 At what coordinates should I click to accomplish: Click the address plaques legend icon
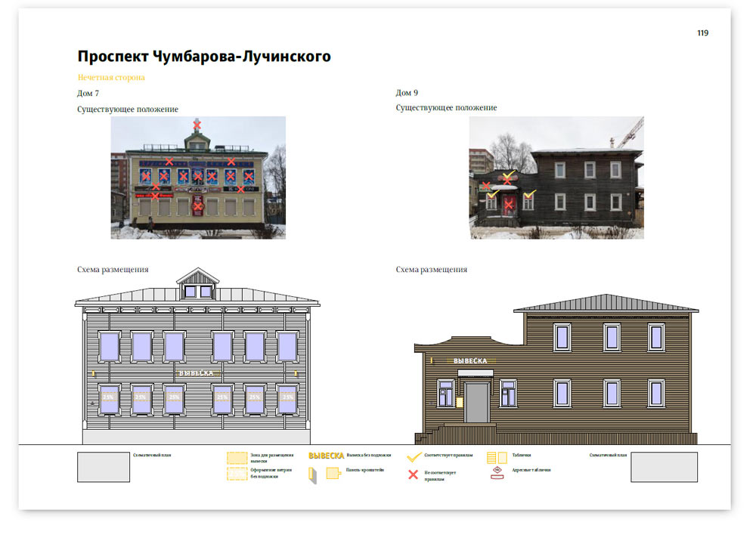(x=497, y=472)
